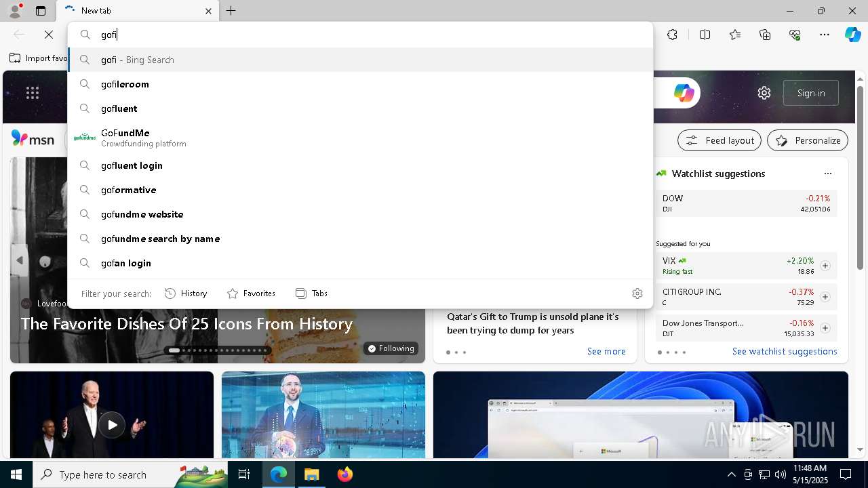Click the page vertical scrollbar
The image size is (868, 488).
click(x=861, y=179)
